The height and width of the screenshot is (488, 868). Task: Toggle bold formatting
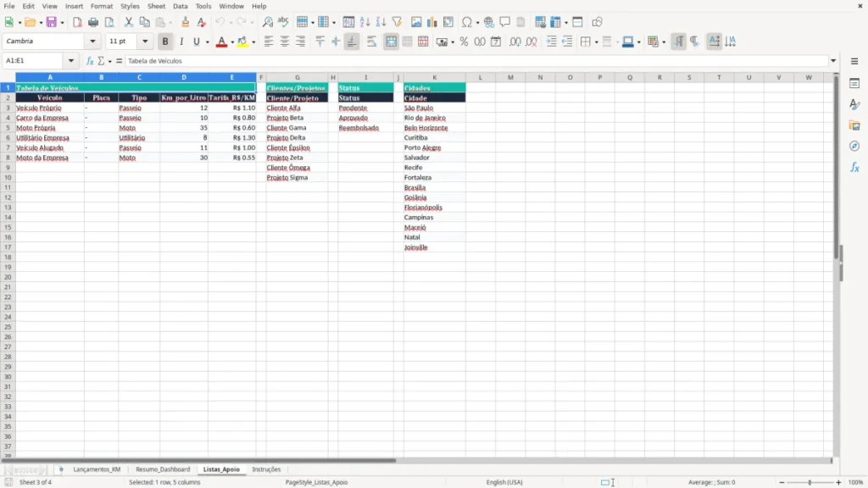(x=165, y=42)
